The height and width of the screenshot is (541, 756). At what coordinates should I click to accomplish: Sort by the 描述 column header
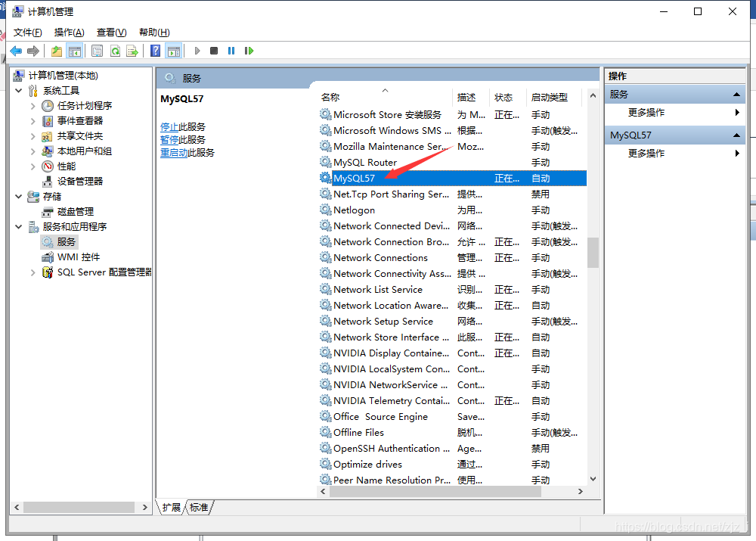pos(470,98)
